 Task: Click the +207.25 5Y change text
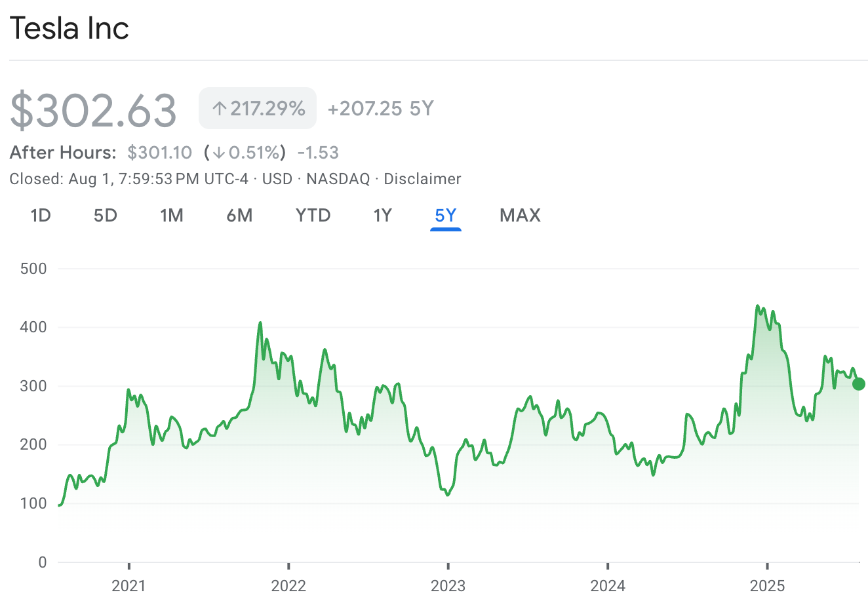(x=380, y=108)
